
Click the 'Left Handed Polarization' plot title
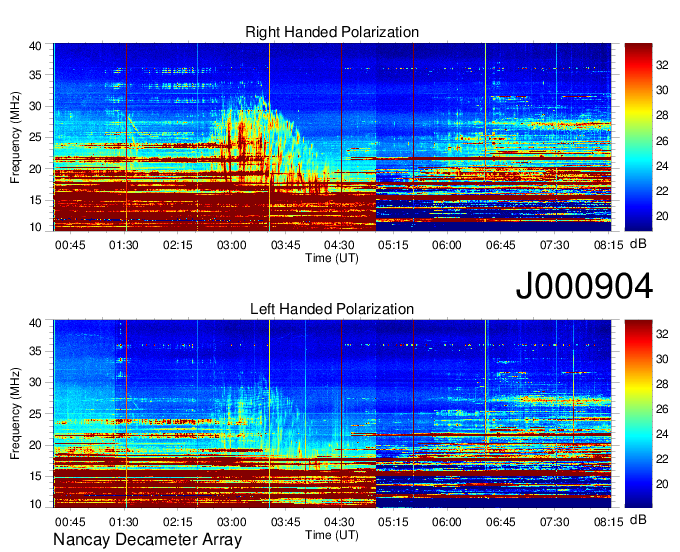332,309
